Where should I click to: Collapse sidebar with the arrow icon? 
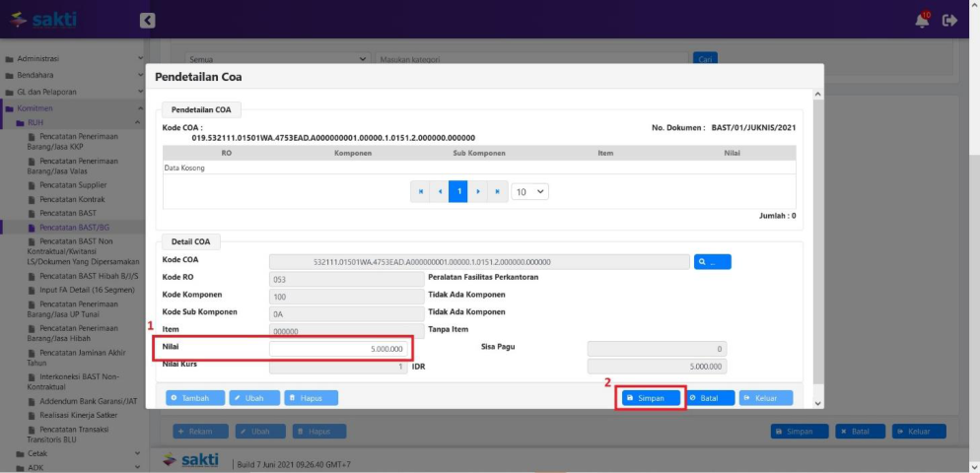tap(147, 20)
